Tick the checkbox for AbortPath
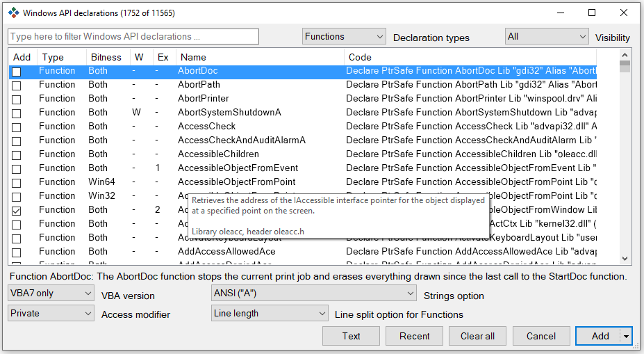Viewport: 644px width, 354px height. [17, 86]
